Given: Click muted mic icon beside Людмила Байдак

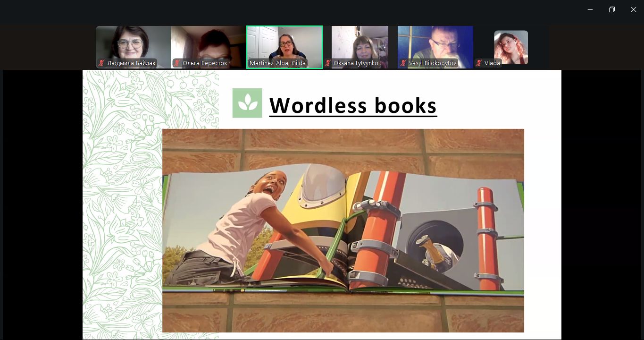Looking at the screenshot, I should tap(101, 63).
